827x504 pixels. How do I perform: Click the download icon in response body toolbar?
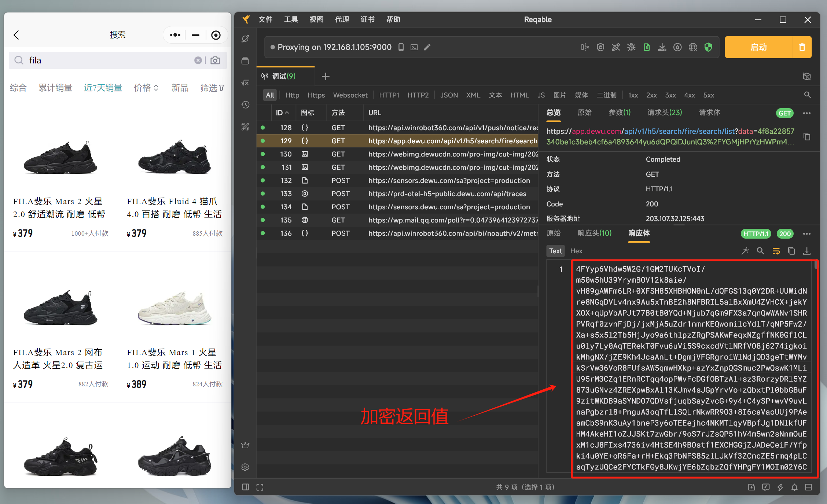(x=807, y=251)
